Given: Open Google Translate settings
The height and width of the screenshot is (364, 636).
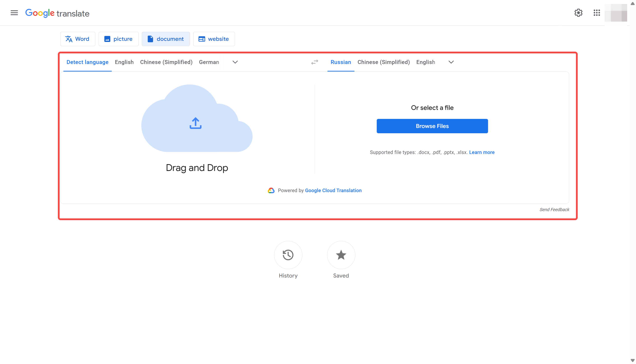Looking at the screenshot, I should point(578,13).
